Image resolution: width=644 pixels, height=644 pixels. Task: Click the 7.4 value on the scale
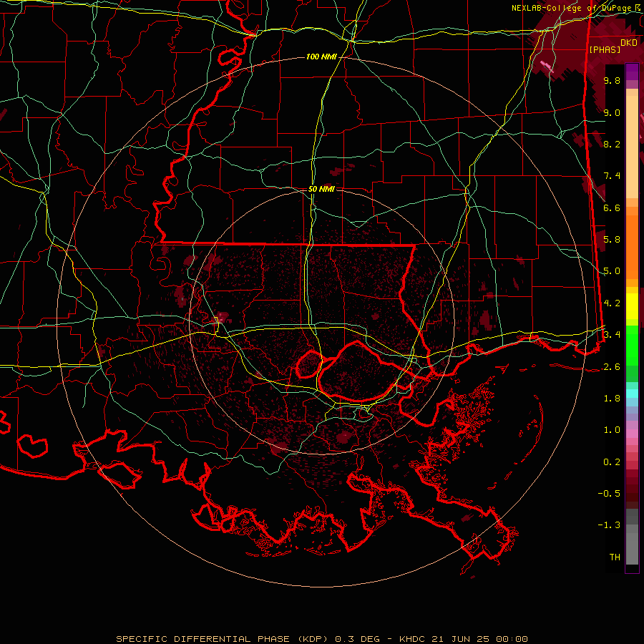pyautogui.click(x=612, y=176)
